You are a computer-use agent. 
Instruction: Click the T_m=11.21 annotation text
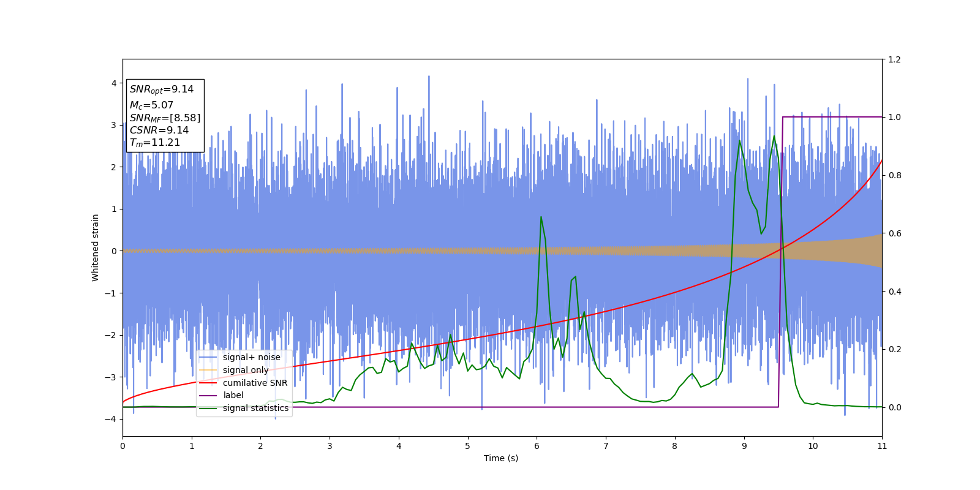coord(155,143)
